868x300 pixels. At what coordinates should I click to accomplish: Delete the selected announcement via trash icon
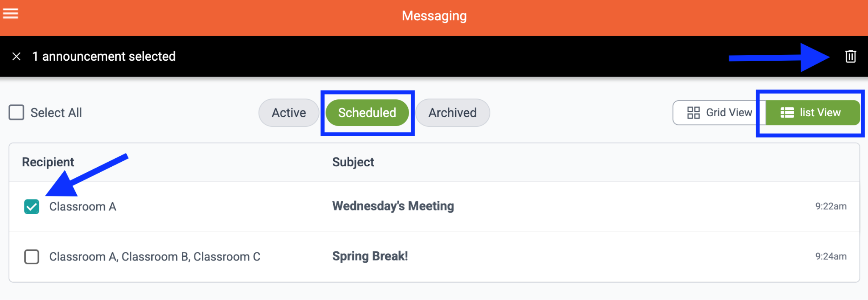[x=850, y=56]
